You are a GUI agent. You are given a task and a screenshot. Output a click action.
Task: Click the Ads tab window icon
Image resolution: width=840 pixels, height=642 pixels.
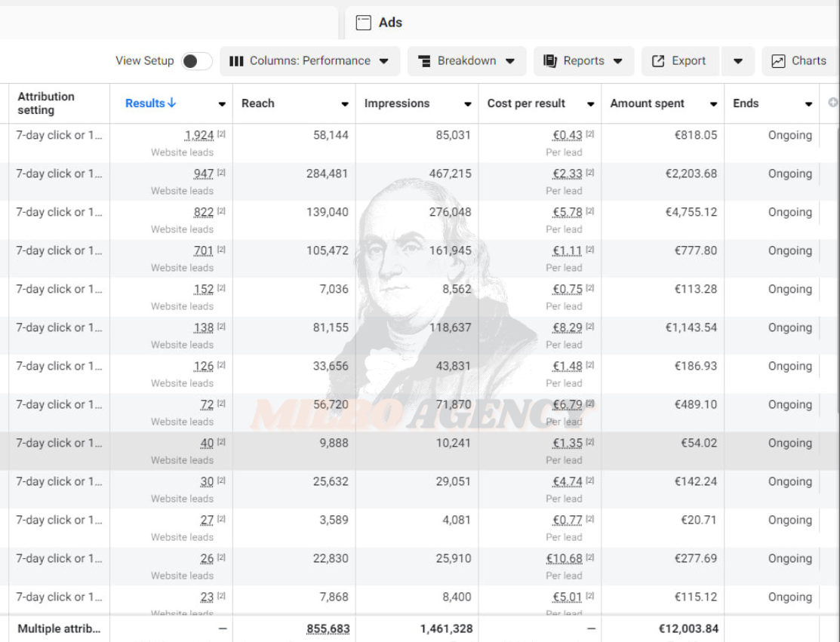pos(363,23)
